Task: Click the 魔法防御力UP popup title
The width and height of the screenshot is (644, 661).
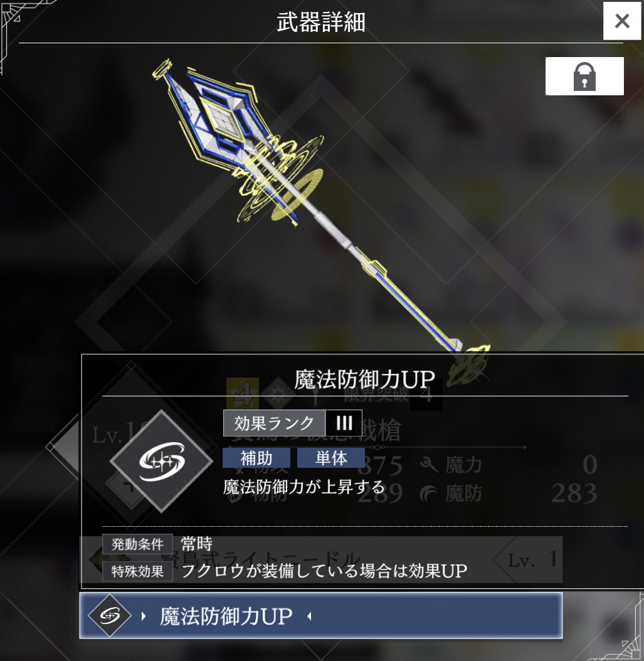Action: click(x=364, y=379)
